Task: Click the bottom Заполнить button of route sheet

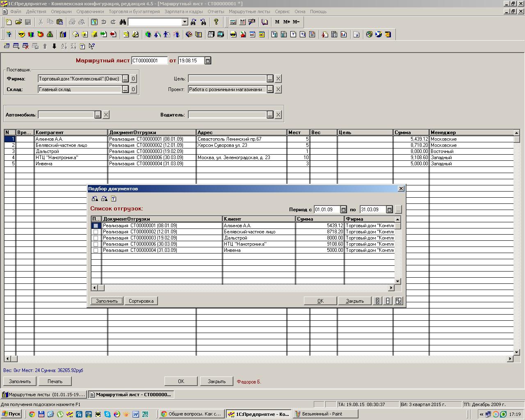Action: point(20,381)
